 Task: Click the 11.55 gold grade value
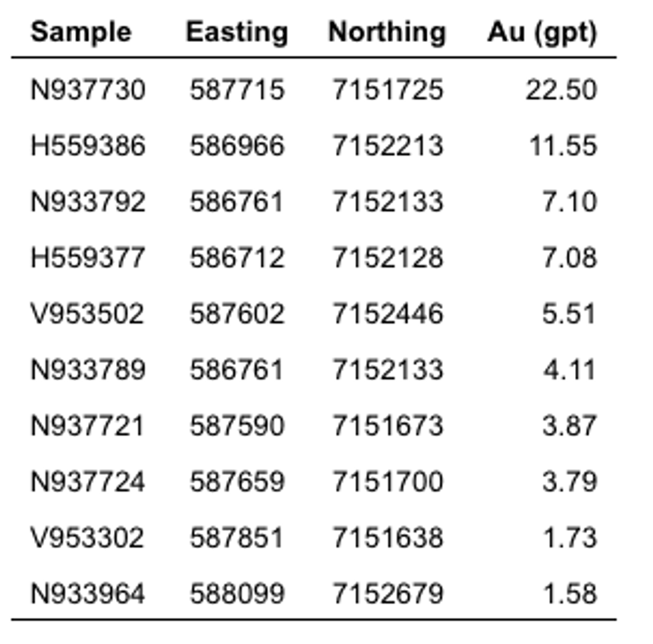pos(562,146)
